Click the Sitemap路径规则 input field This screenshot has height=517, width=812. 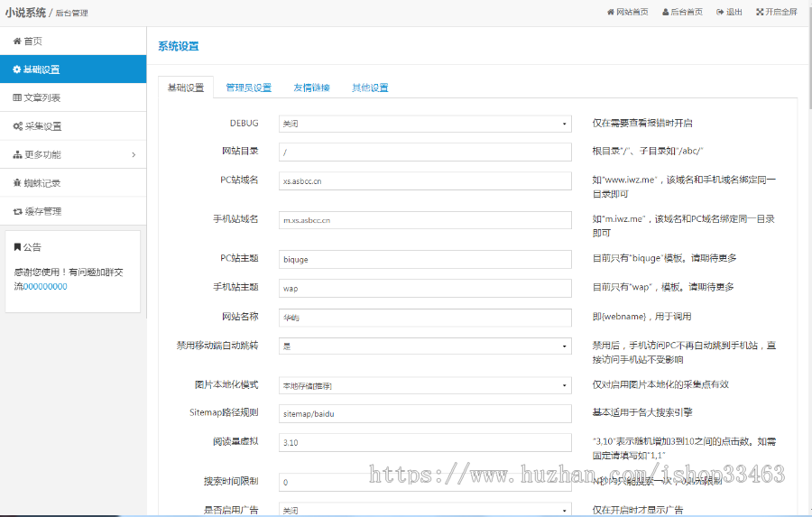click(x=425, y=413)
